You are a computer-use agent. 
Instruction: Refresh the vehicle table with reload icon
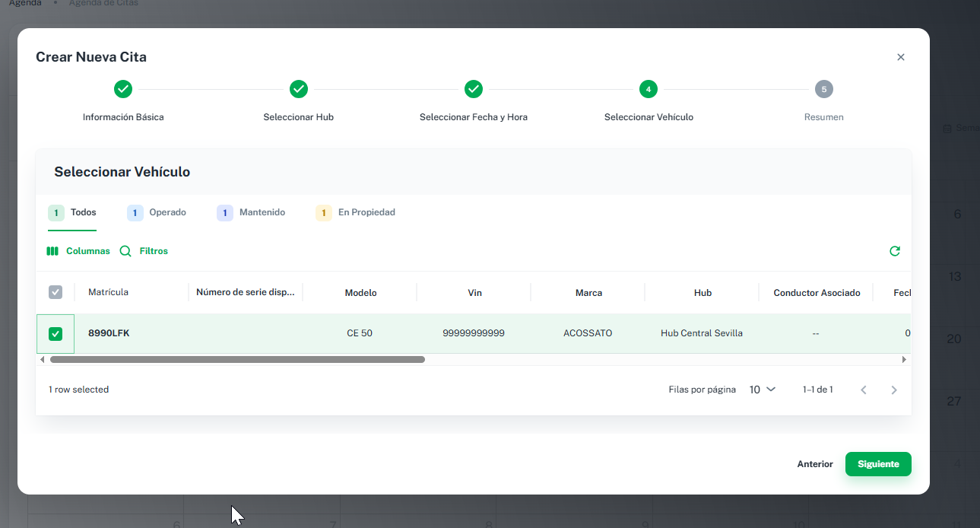(895, 251)
